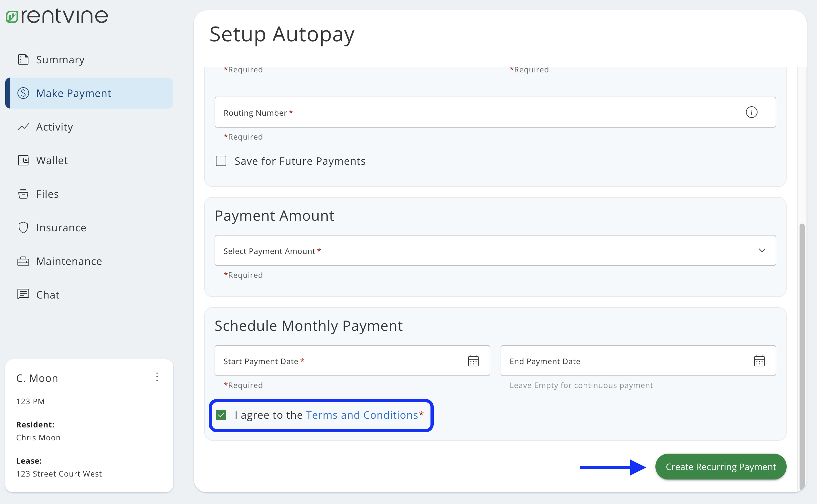Click Create Recurring Payment button

click(720, 467)
